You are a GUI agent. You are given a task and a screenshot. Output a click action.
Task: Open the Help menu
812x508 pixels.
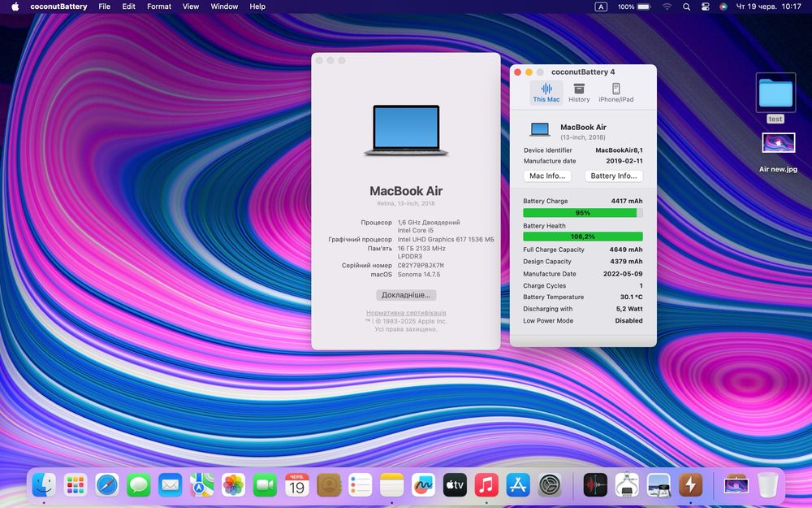257,7
